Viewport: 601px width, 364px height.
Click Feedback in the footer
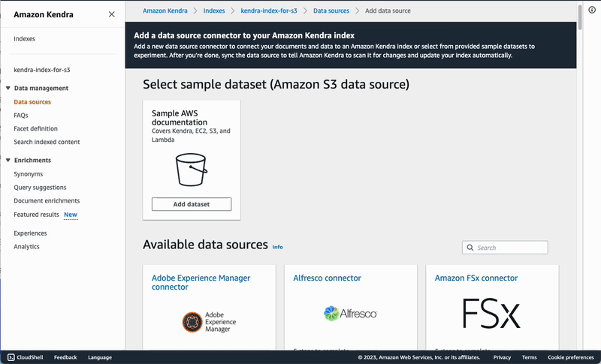point(65,357)
